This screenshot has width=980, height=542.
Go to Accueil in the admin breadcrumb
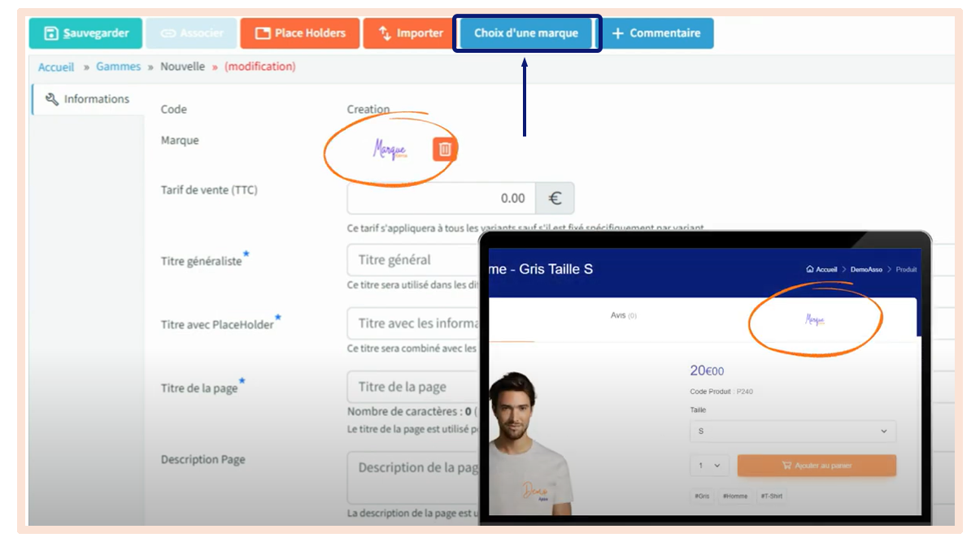[x=56, y=67]
